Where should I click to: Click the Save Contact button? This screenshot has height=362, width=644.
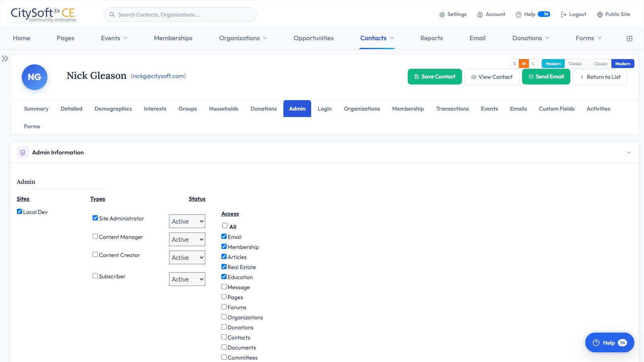[x=435, y=76]
